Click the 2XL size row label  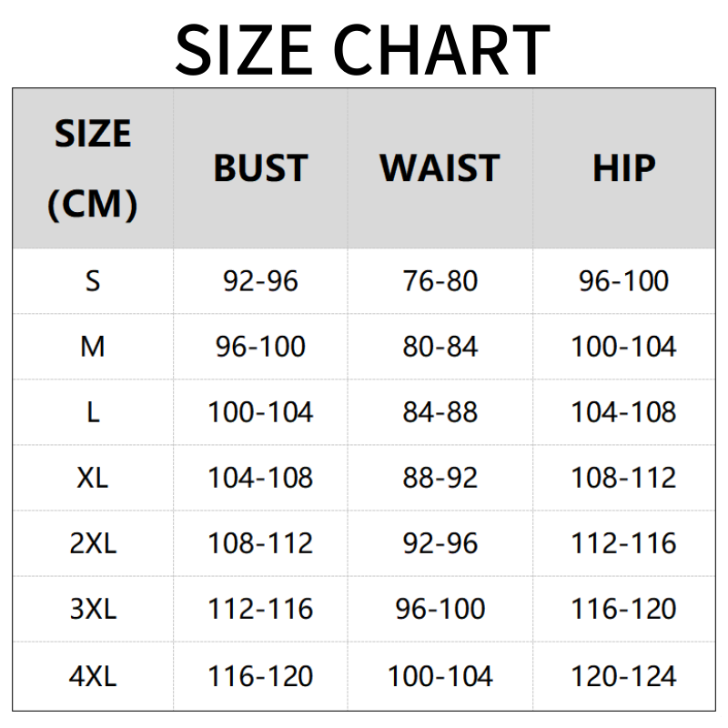click(x=93, y=543)
